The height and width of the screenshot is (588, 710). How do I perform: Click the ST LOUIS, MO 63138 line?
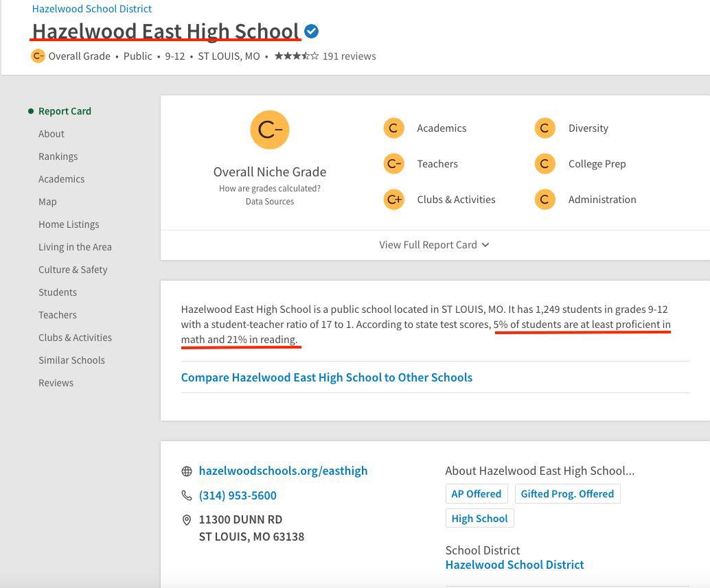pos(251,537)
